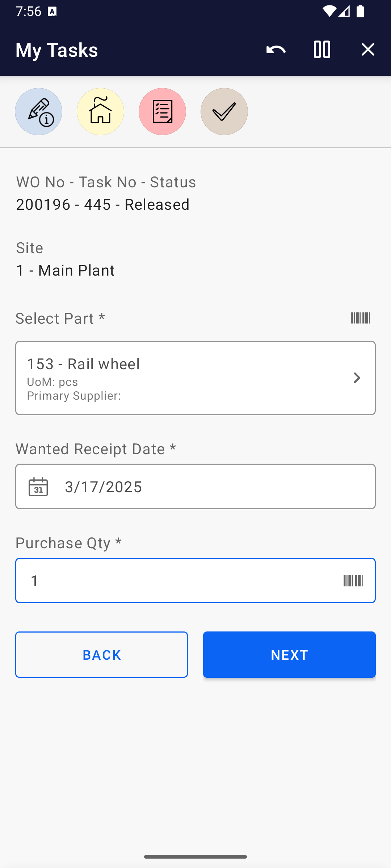The height and width of the screenshot is (868, 391).
Task: Open the 153 - Rail wheel part selector
Action: click(x=181, y=378)
